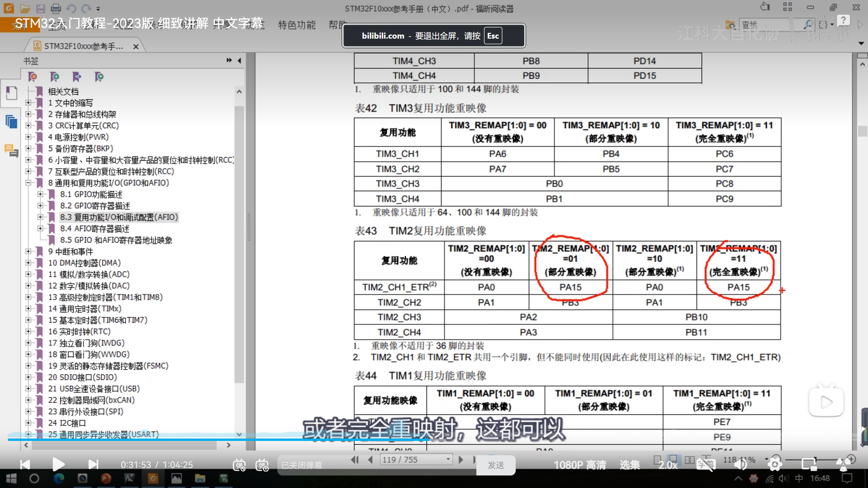Open danmaku settings icon
This screenshot has width=868, height=488.
pos(262,465)
